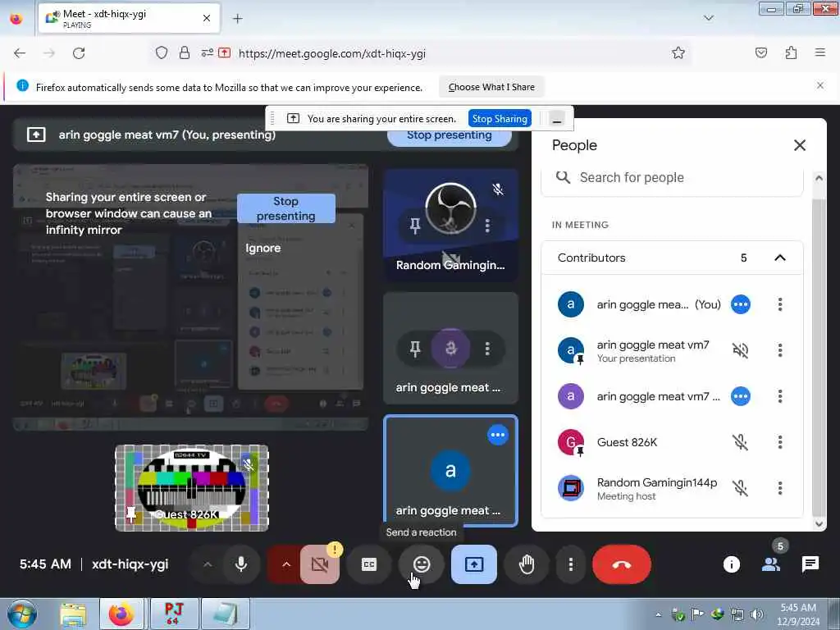Toggle the microphone in the call toolbar
The width and height of the screenshot is (840, 630).
pyautogui.click(x=241, y=564)
